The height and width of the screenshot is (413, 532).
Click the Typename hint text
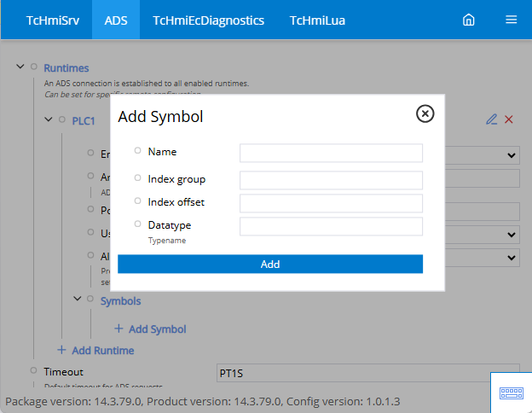click(167, 241)
